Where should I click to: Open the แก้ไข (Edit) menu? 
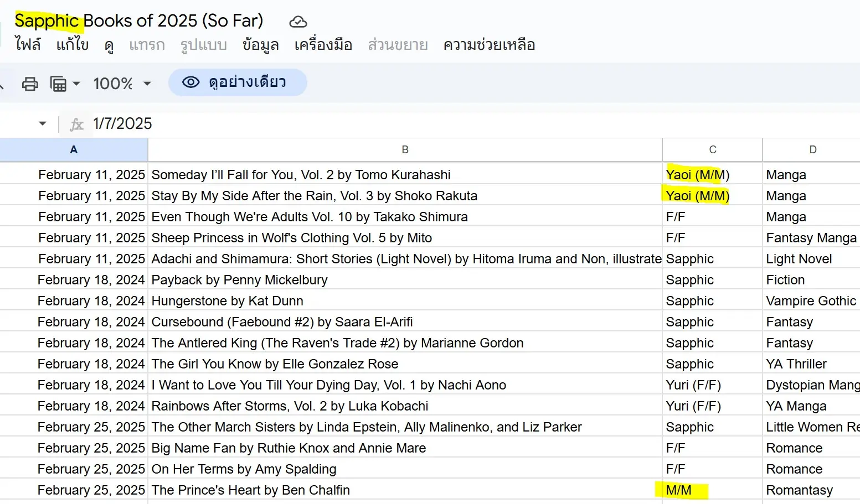pos(72,45)
